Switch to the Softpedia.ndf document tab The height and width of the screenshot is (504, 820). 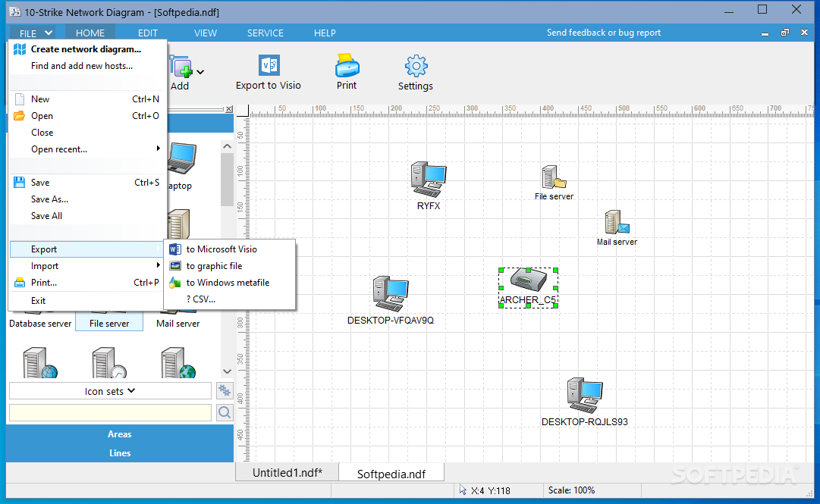391,474
